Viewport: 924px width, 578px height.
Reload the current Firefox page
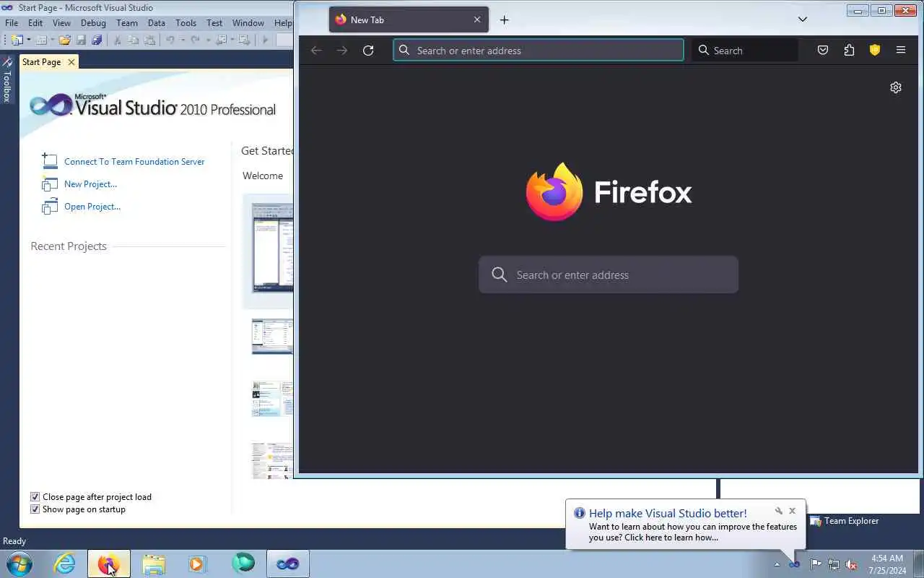368,50
